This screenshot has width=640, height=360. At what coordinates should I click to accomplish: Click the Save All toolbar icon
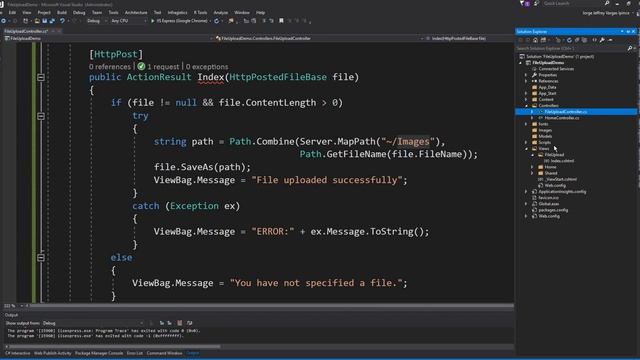(x=51, y=20)
